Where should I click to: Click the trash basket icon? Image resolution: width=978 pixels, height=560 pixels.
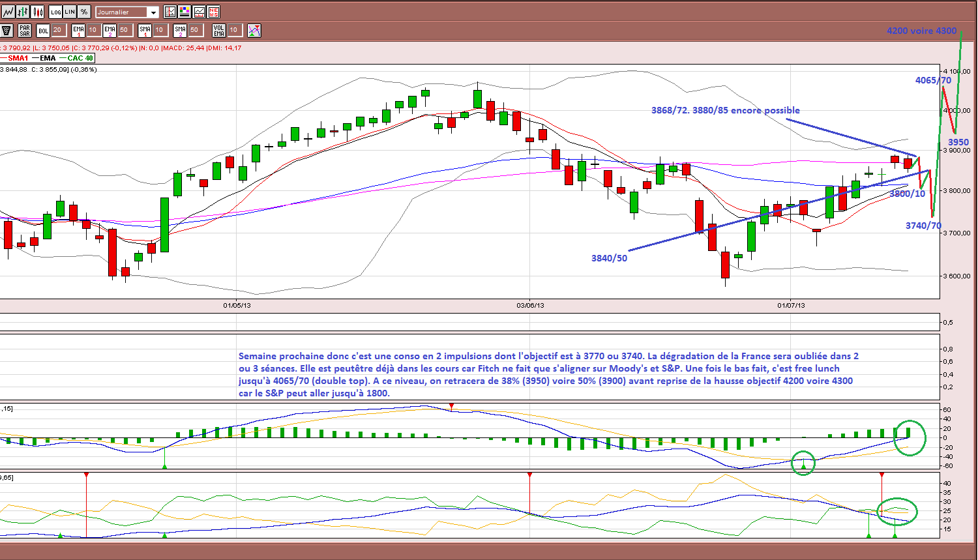[x=7, y=30]
